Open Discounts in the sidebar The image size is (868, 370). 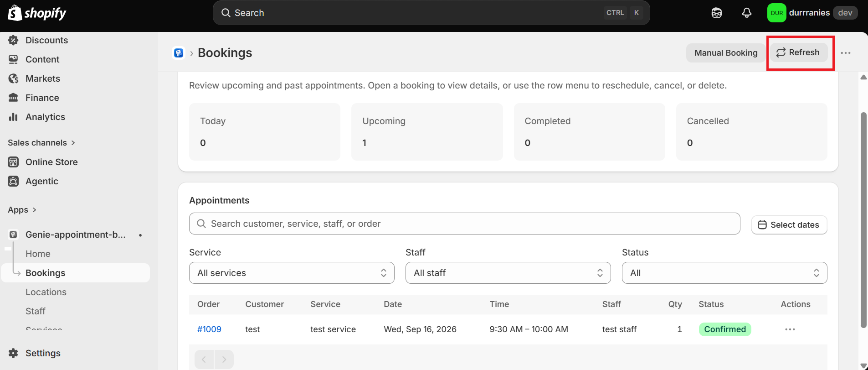46,40
